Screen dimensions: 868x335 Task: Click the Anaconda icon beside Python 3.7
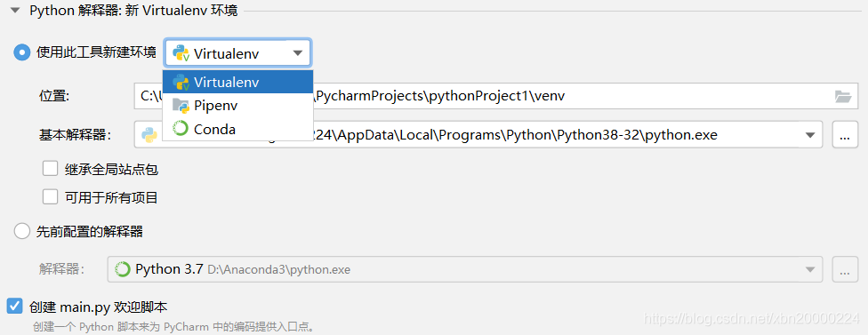pos(122,269)
